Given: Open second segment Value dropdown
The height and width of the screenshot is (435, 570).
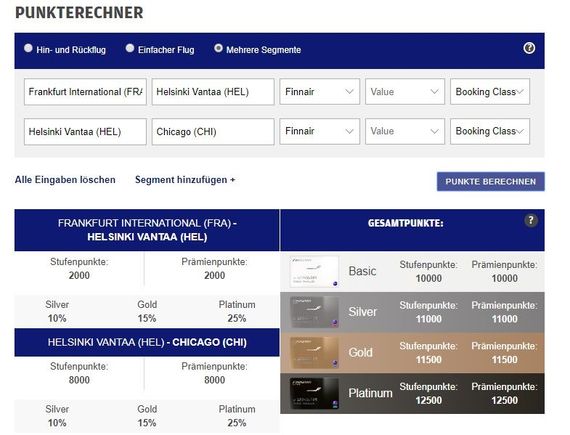Looking at the screenshot, I should point(405,131).
